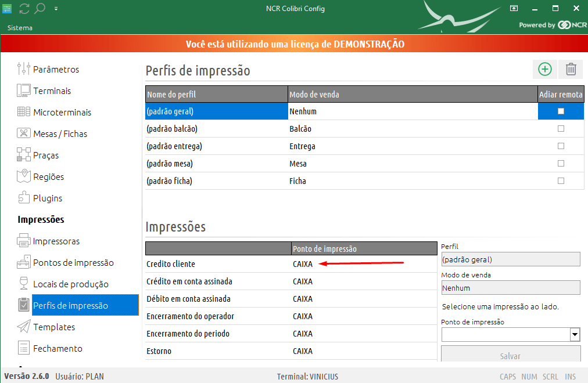Click the refresh arrows icon in title bar

[x=24, y=8]
